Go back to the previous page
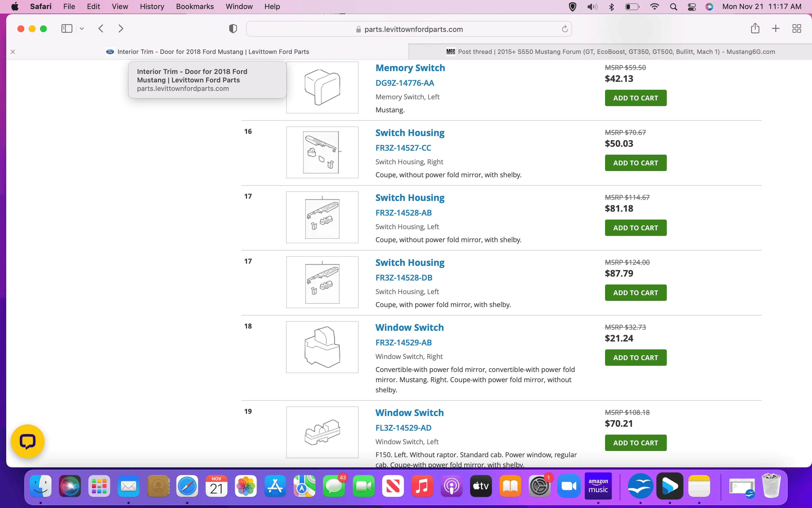 [x=101, y=29]
